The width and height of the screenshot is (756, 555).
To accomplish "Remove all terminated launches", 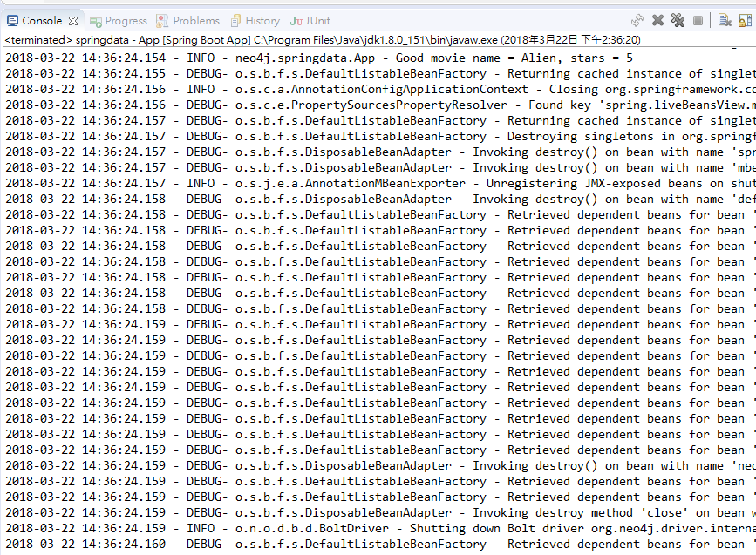I will click(x=678, y=19).
